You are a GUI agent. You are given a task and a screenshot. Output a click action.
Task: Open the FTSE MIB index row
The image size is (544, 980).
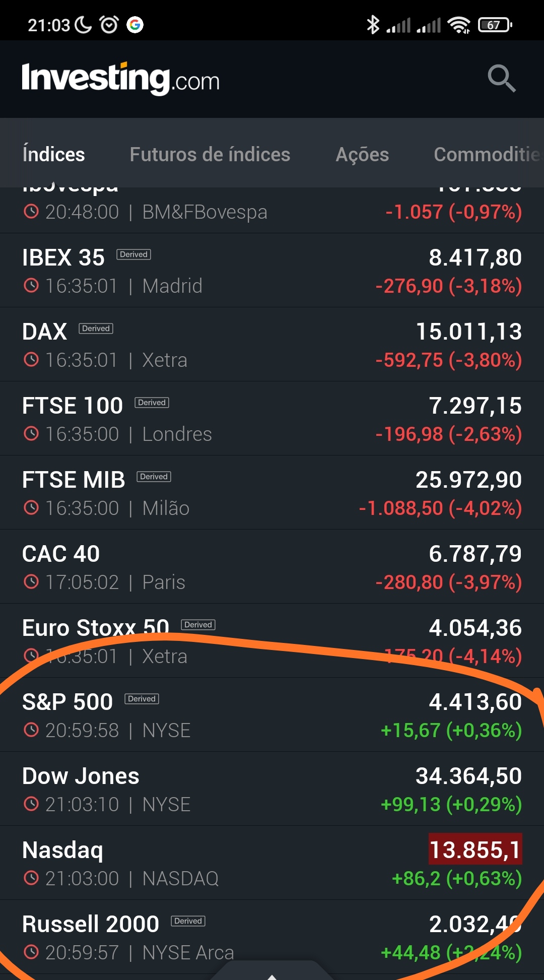(x=272, y=492)
